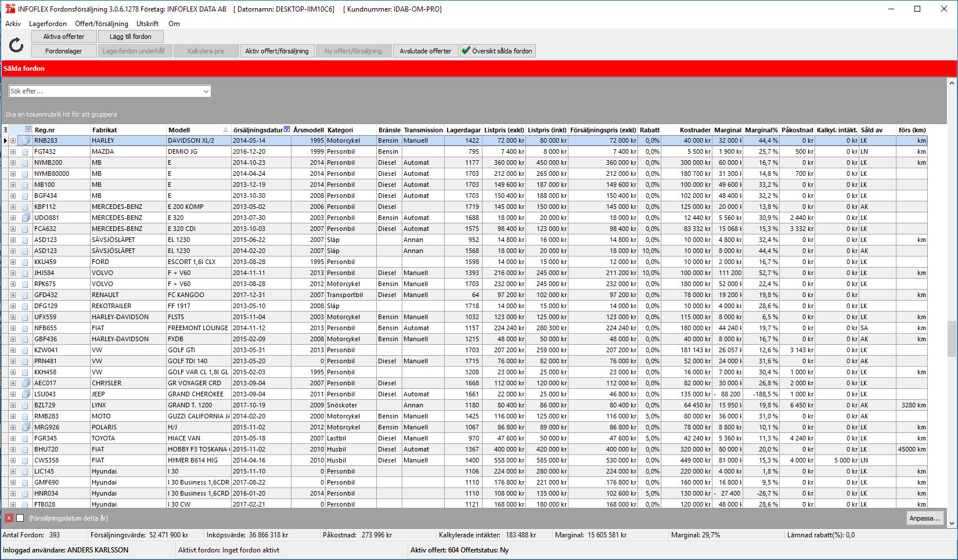Click multi-document icon on AEC017 row
The height and width of the screenshot is (560, 958).
point(26,383)
